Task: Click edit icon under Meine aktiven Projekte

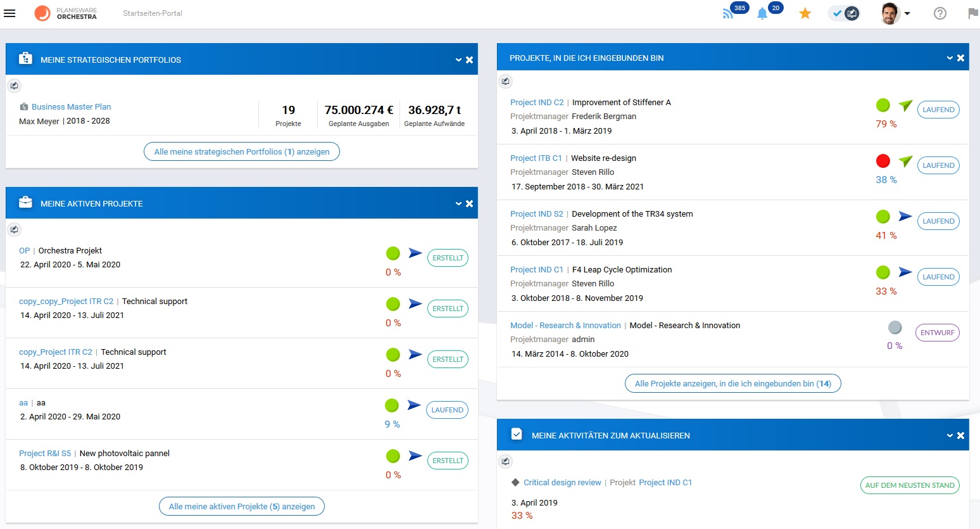Action: click(x=15, y=229)
